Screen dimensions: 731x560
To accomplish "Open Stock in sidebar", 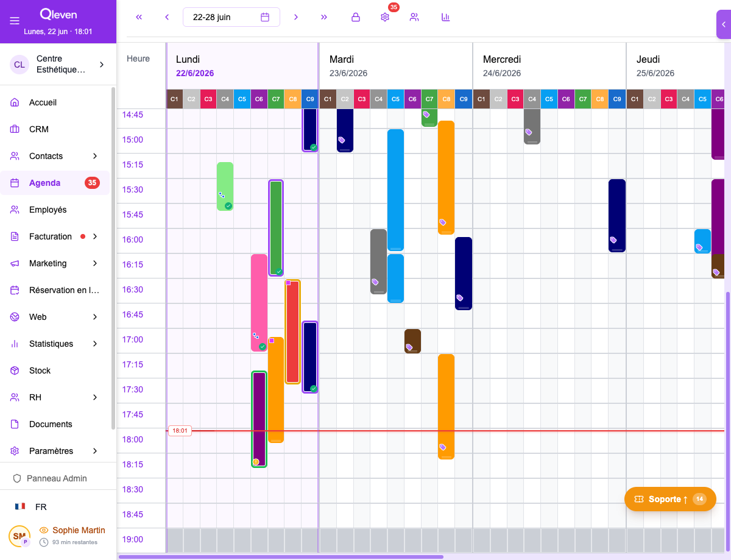I will tap(55, 370).
